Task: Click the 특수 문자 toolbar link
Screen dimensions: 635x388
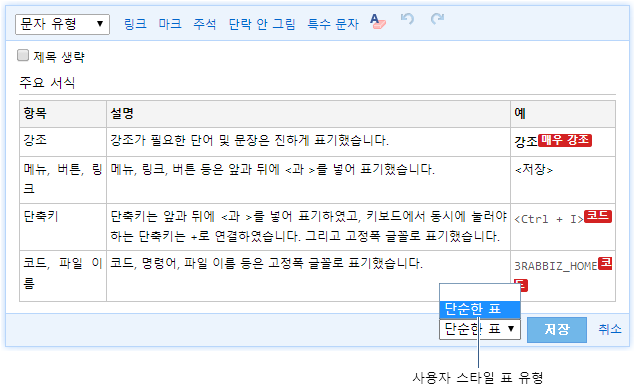Action: tap(333, 24)
